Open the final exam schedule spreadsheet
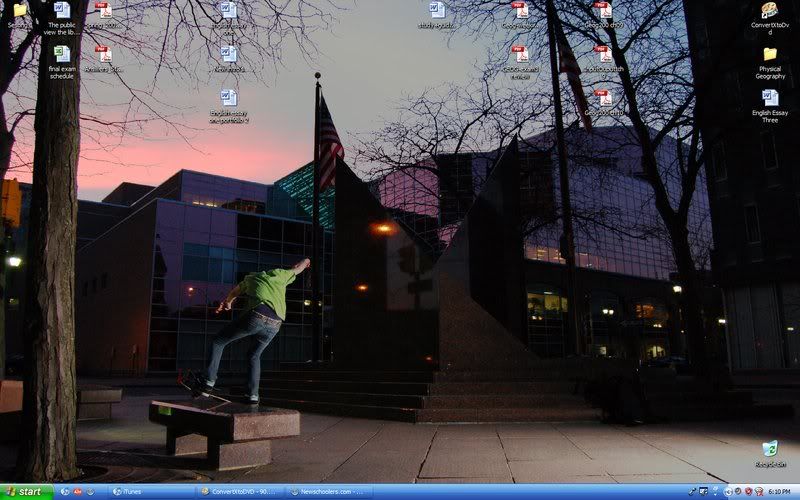Viewport: 800px width, 500px height. tap(61, 53)
